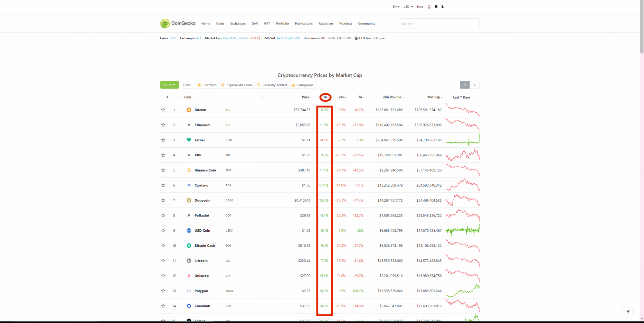Open the Categories view
This screenshot has height=323, width=644.
tap(302, 85)
